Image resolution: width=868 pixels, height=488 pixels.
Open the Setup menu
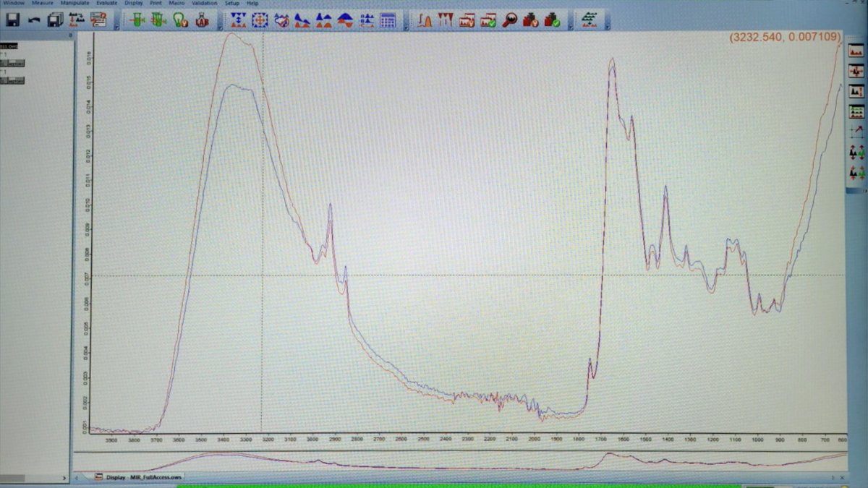click(232, 3)
